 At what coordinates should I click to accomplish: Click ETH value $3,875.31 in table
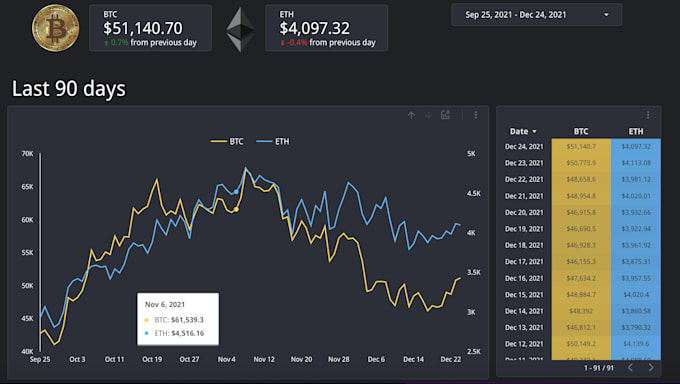tap(636, 262)
